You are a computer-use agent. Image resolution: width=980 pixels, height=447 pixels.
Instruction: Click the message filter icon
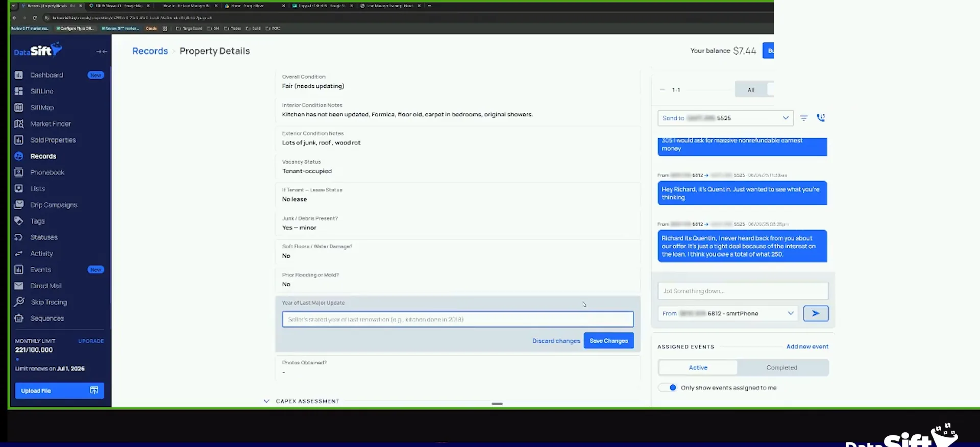tap(804, 118)
